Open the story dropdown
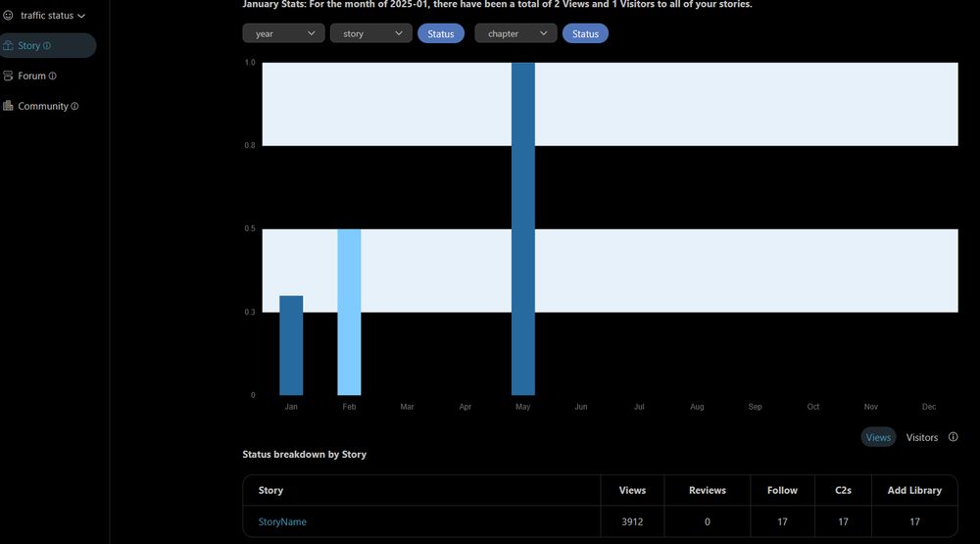The width and height of the screenshot is (980, 544). [371, 33]
